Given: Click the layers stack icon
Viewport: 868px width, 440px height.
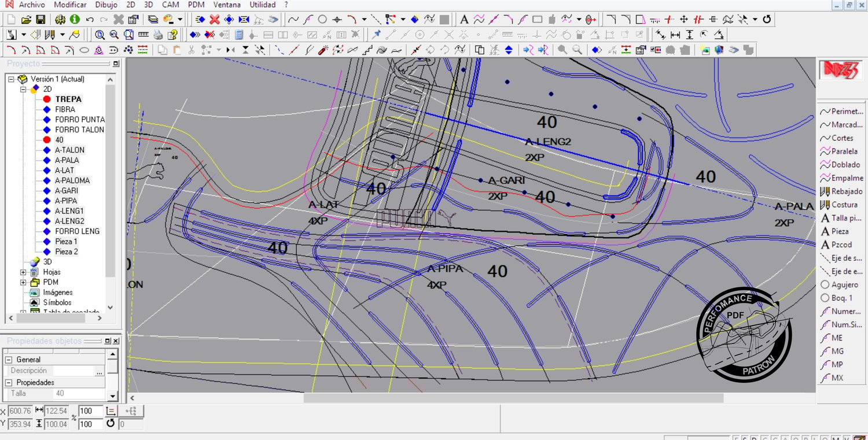Looking at the screenshot, I should (153, 19).
